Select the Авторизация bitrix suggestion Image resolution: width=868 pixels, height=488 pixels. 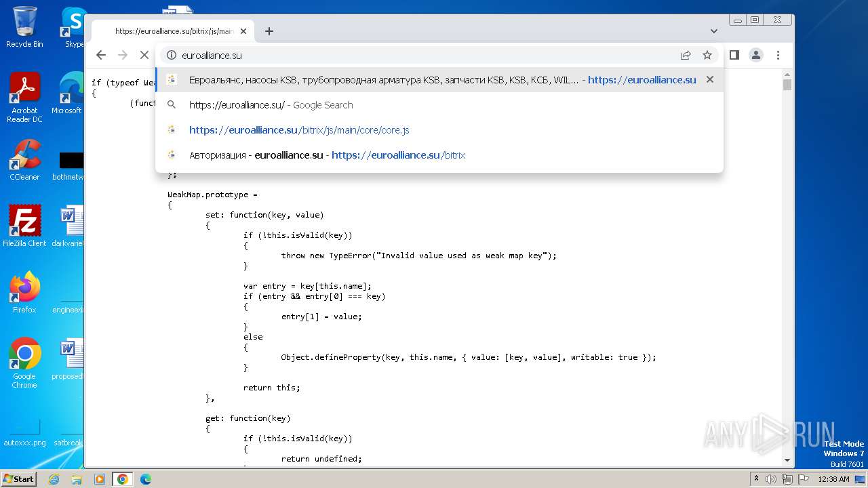point(439,155)
